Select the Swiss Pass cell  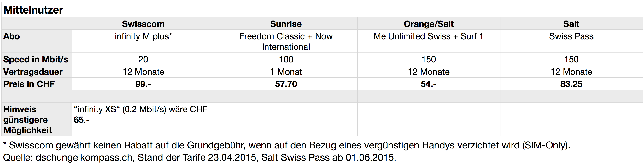[x=571, y=37]
